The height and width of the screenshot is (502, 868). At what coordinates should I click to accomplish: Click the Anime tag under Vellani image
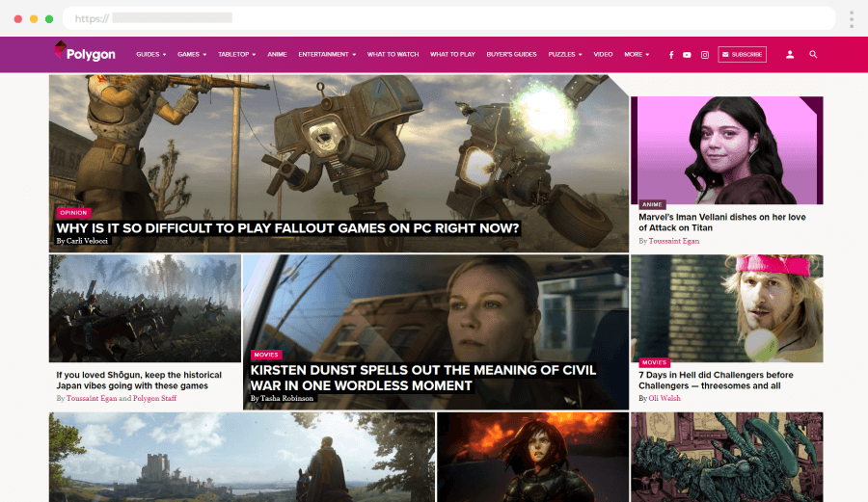(x=652, y=204)
